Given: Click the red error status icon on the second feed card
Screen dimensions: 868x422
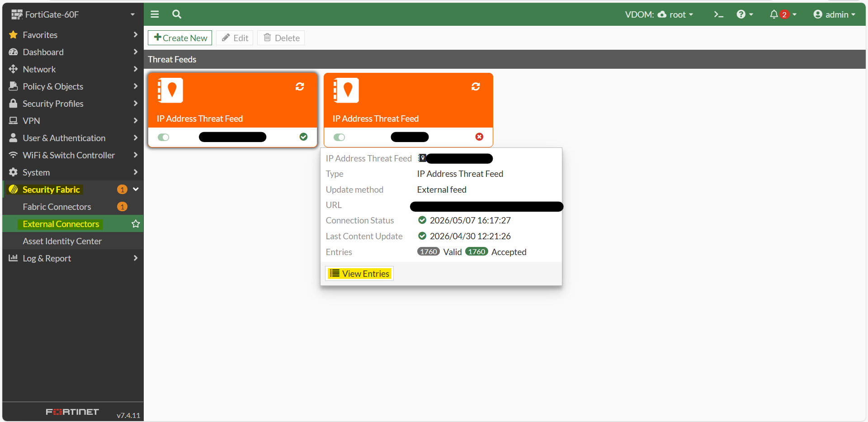Looking at the screenshot, I should coord(479,137).
